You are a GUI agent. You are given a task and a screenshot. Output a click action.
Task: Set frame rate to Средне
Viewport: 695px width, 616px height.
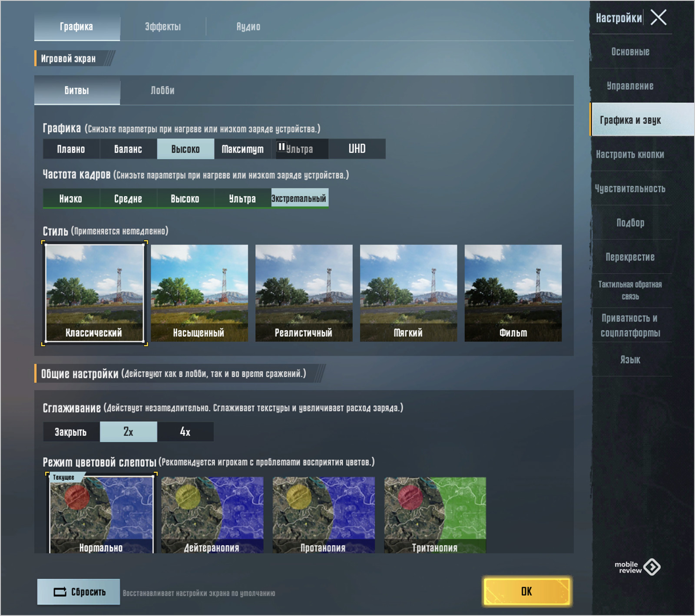click(128, 198)
